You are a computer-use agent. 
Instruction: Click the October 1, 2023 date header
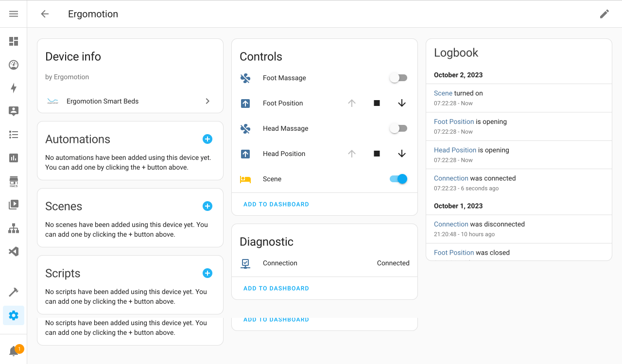pyautogui.click(x=458, y=206)
